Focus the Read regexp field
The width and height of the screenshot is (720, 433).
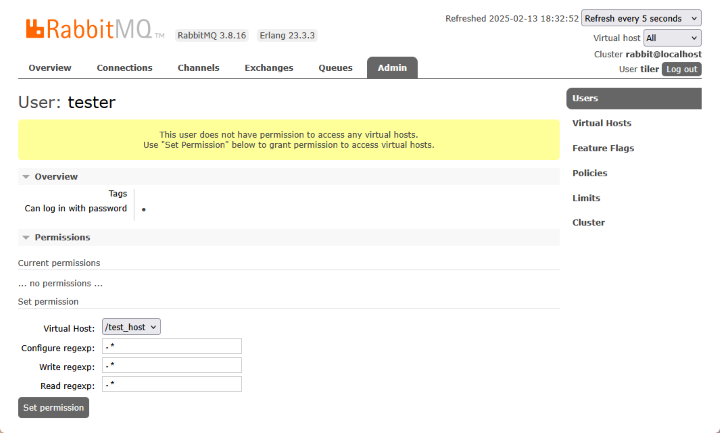click(172, 384)
